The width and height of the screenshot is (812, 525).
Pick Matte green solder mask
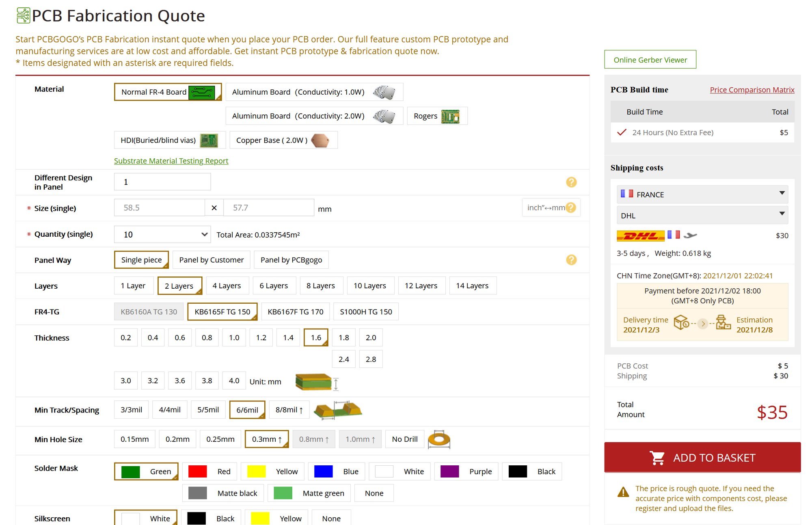309,493
